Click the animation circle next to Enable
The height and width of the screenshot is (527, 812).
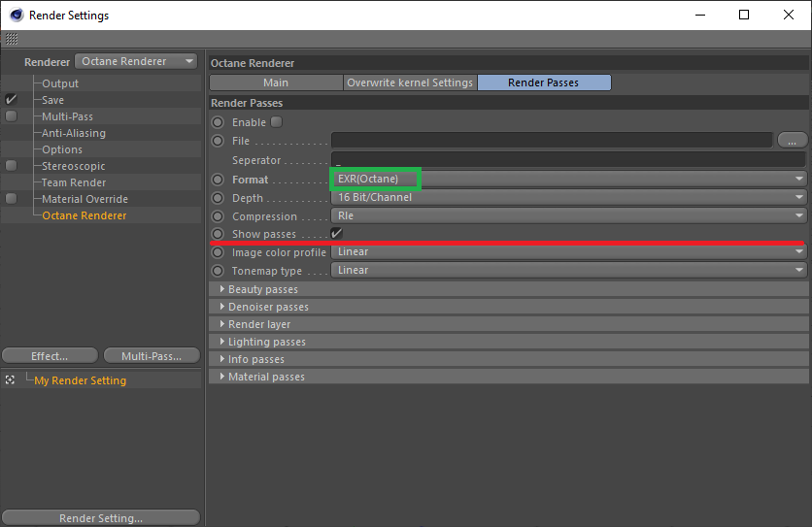pos(218,122)
